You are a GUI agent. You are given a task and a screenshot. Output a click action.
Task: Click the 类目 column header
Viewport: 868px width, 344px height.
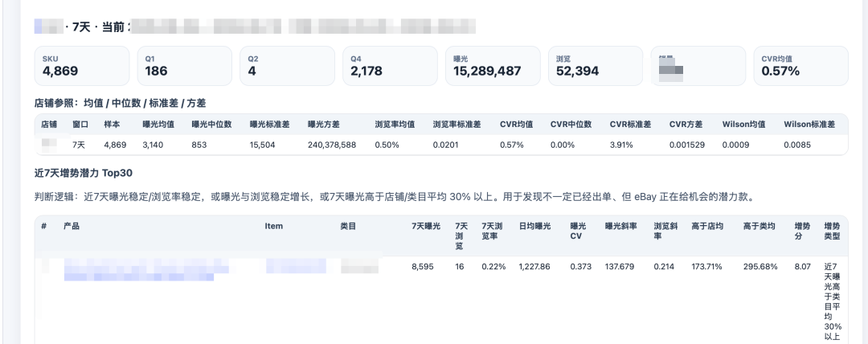pyautogui.click(x=348, y=226)
